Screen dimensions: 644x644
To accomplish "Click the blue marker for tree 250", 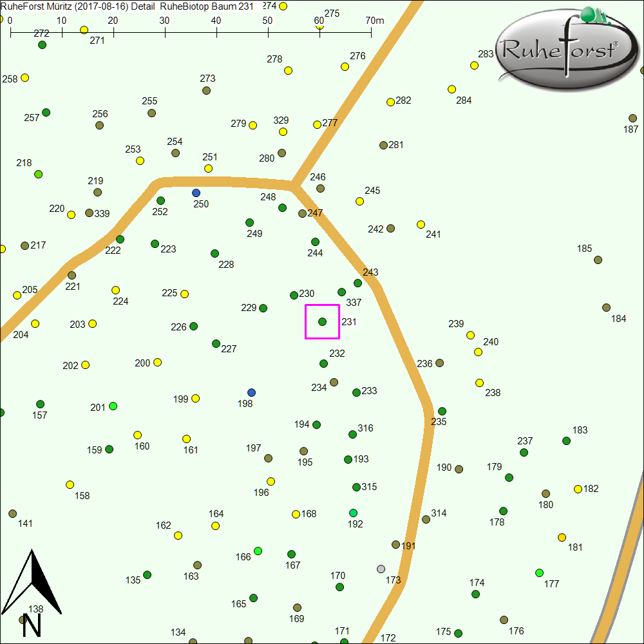I will coord(196,193).
